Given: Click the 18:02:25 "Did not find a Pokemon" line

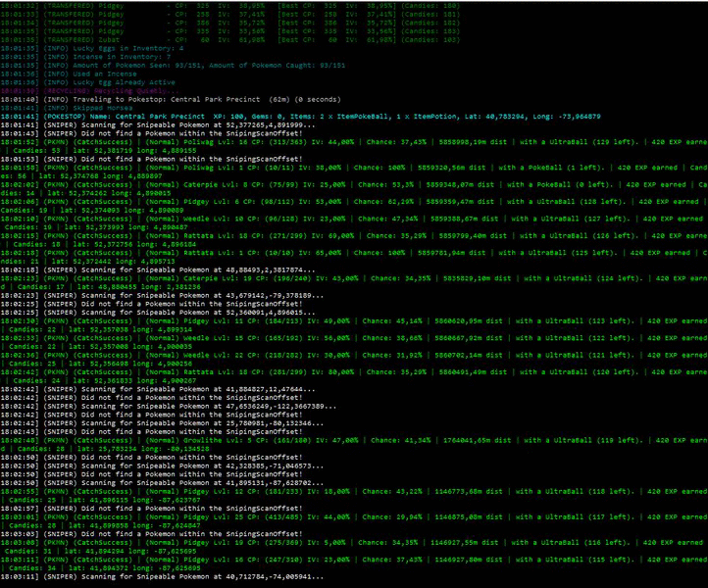Looking at the screenshot, I should pyautogui.click(x=151, y=304).
